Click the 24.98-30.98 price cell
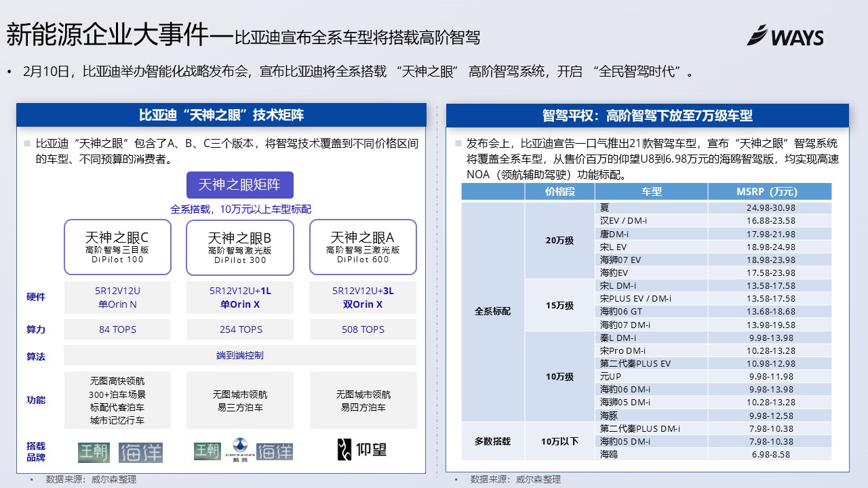Image resolution: width=868 pixels, height=488 pixels. (x=770, y=207)
